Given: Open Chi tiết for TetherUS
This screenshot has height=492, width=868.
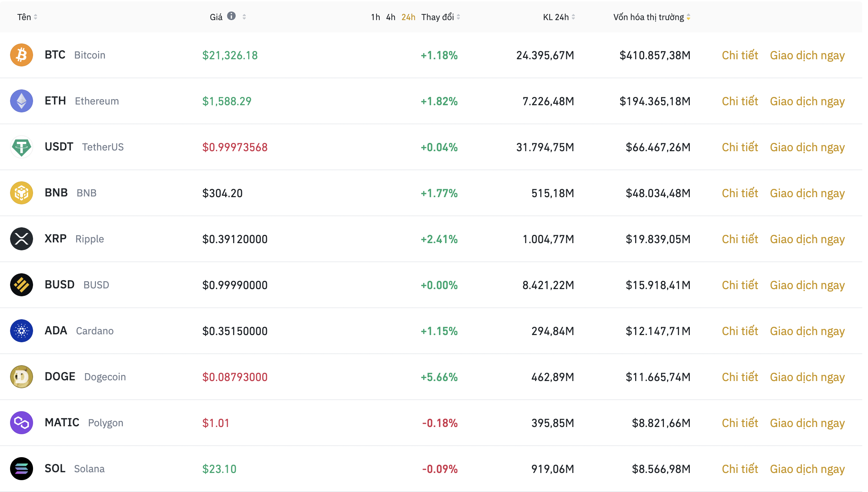Looking at the screenshot, I should 740,147.
